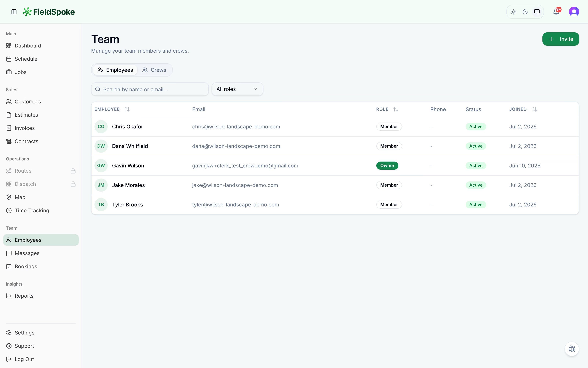The image size is (588, 368).
Task: Click the GW avatar for Gavin Wilson
Action: pos(101,165)
